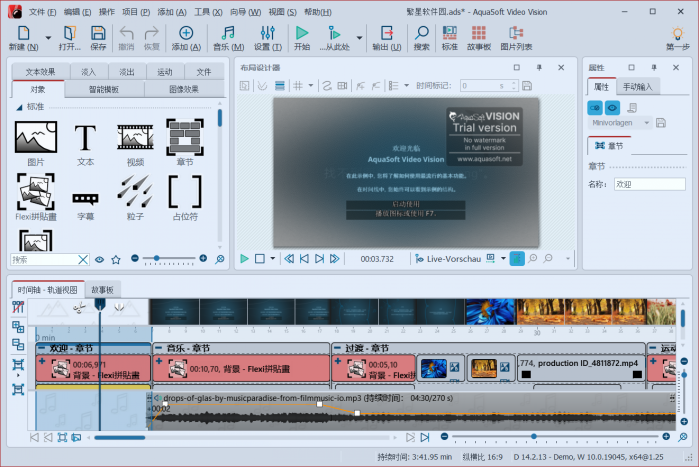This screenshot has height=467, width=699.
Task: Save the project with the 保存 icon
Action: [98, 33]
